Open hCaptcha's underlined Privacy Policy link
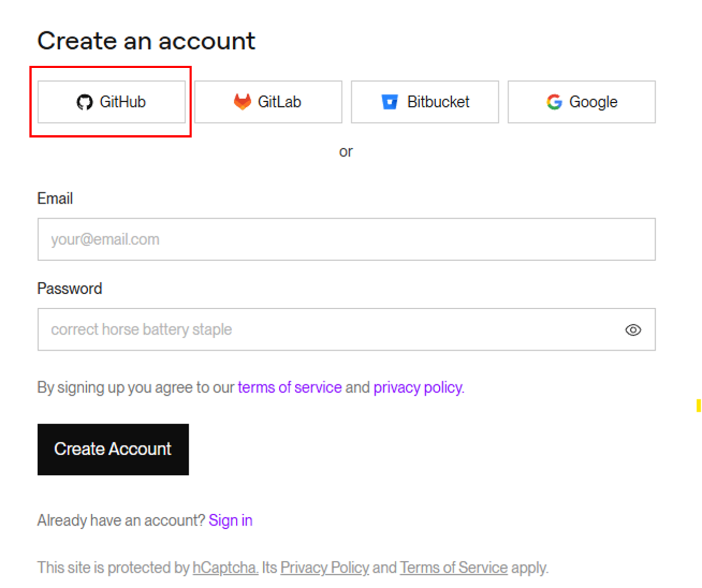Screen dimensions: 702x588 [x=324, y=567]
